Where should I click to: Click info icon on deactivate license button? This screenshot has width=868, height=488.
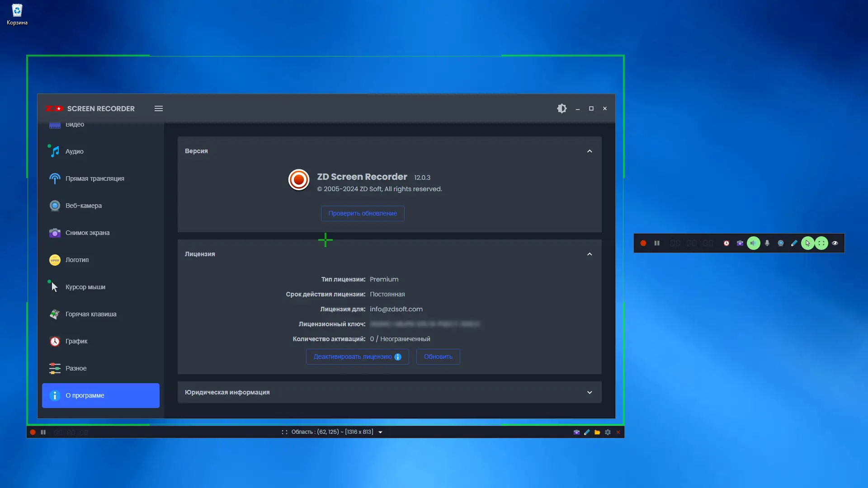(x=398, y=357)
